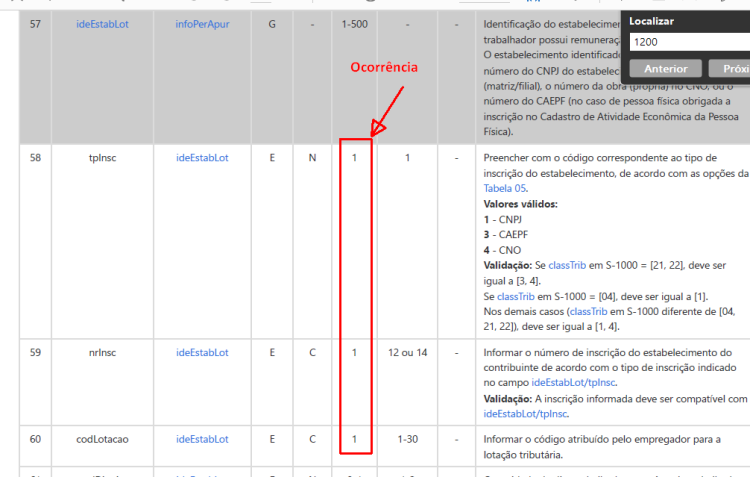Follow the infoPerApur parent group link

pos(202,24)
